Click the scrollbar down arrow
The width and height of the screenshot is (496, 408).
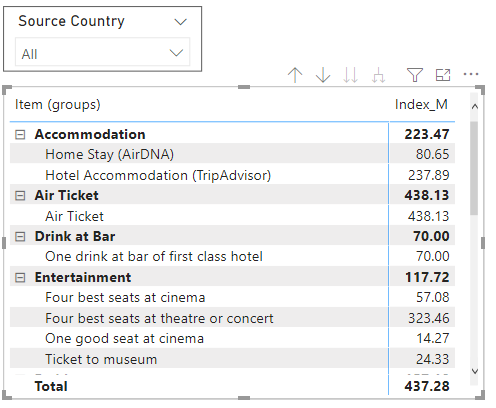[x=475, y=371]
